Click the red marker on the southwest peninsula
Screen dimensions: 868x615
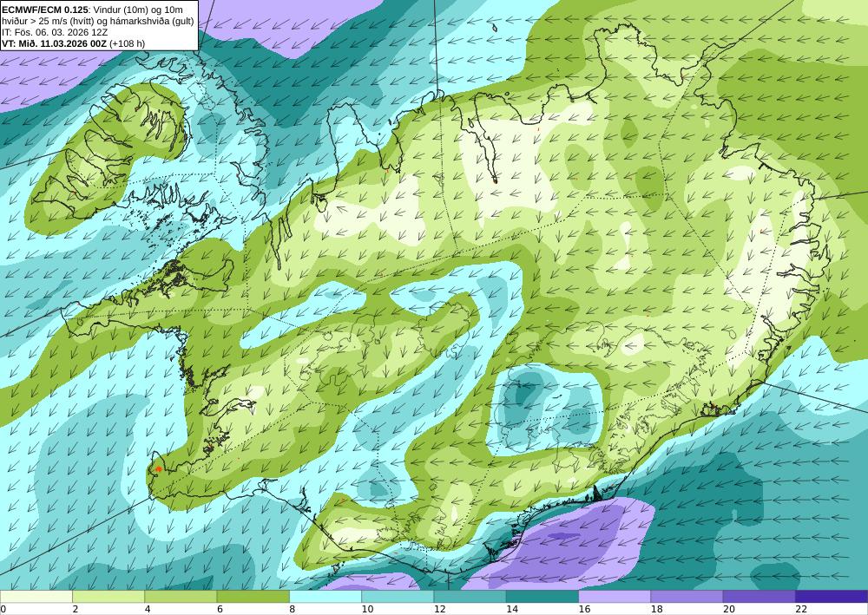point(158,469)
